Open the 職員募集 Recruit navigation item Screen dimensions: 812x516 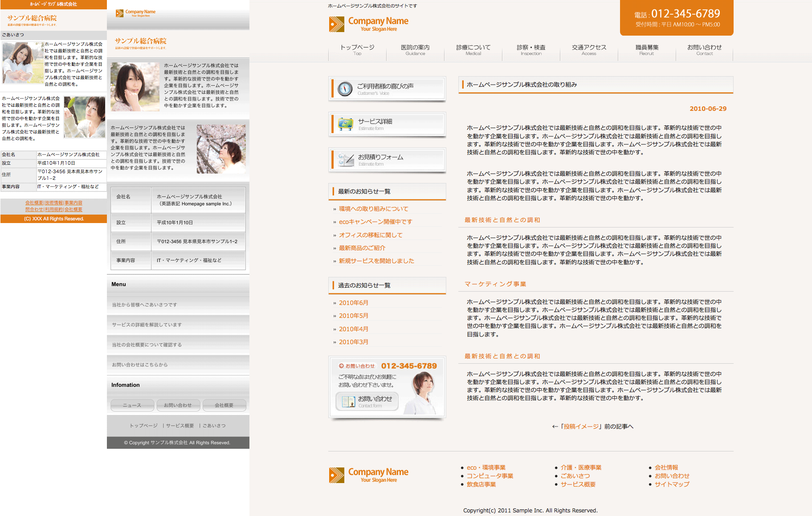click(647, 50)
